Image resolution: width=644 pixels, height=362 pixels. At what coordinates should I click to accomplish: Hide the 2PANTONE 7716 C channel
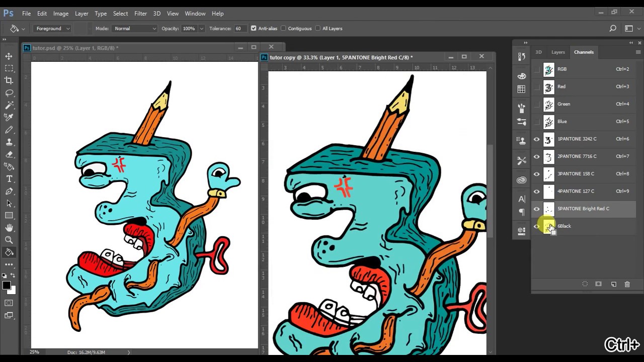pyautogui.click(x=536, y=156)
